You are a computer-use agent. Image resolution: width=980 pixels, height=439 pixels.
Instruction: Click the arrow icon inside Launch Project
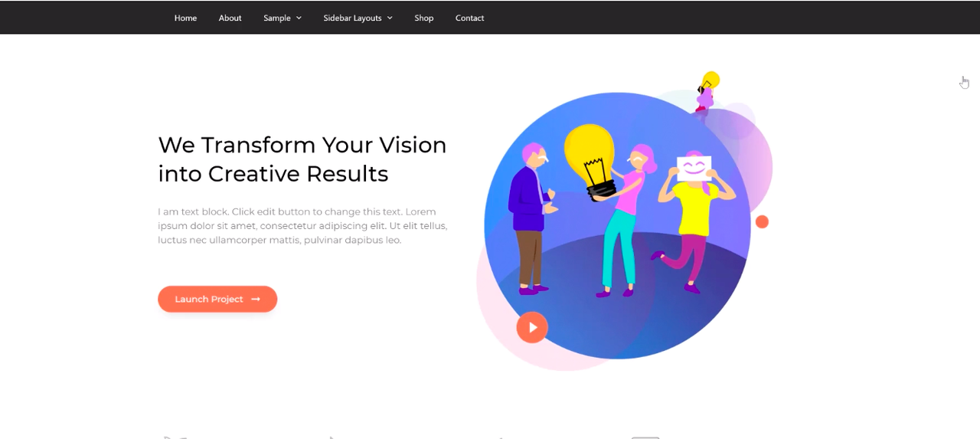pos(256,300)
